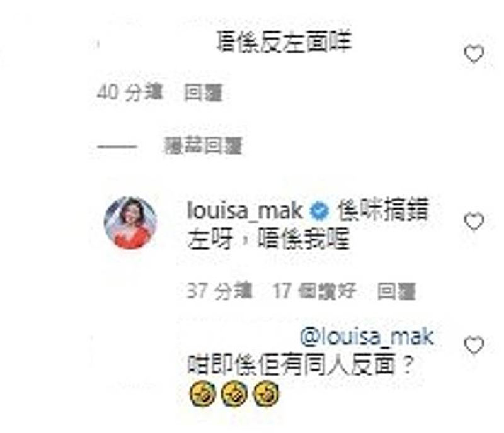Click the dash line beside 隱藏回覆
The height and width of the screenshot is (433, 504).
point(117,147)
